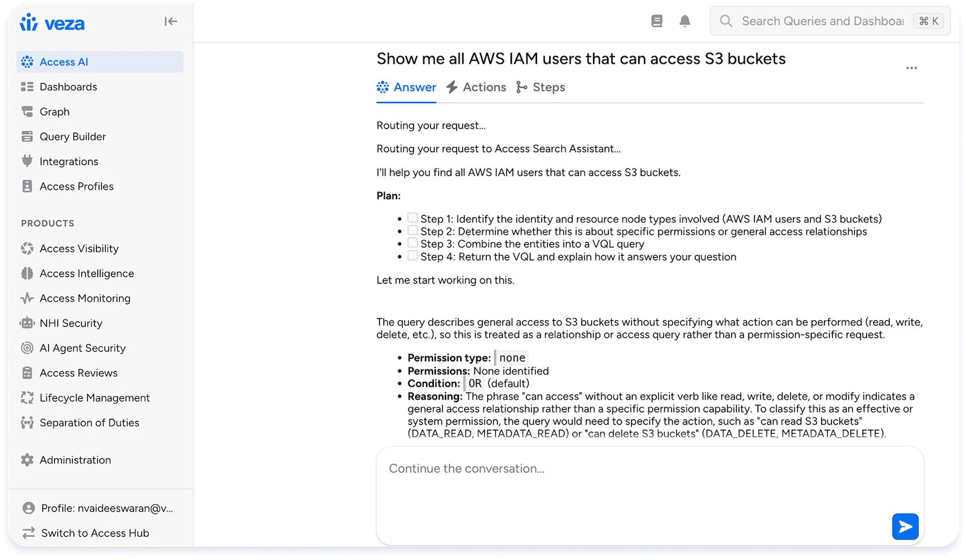967x560 pixels.
Task: Switch to the Actions tab
Action: click(x=476, y=87)
